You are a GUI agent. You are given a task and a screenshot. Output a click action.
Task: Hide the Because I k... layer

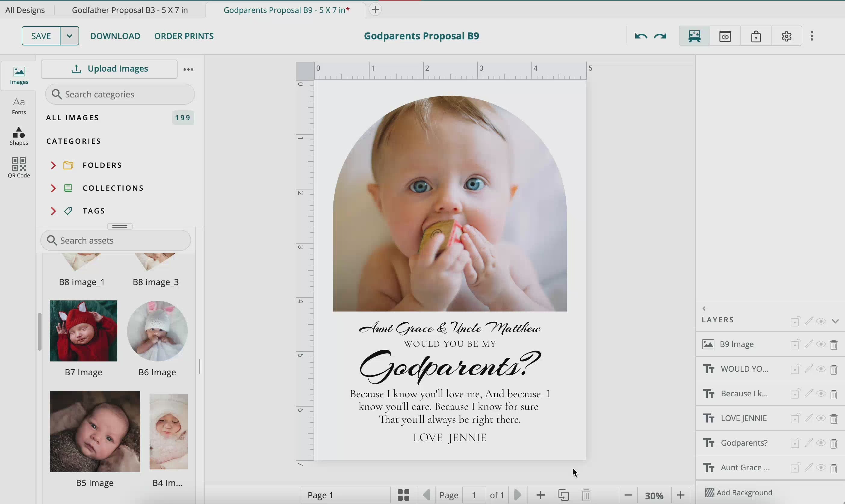[x=821, y=394]
